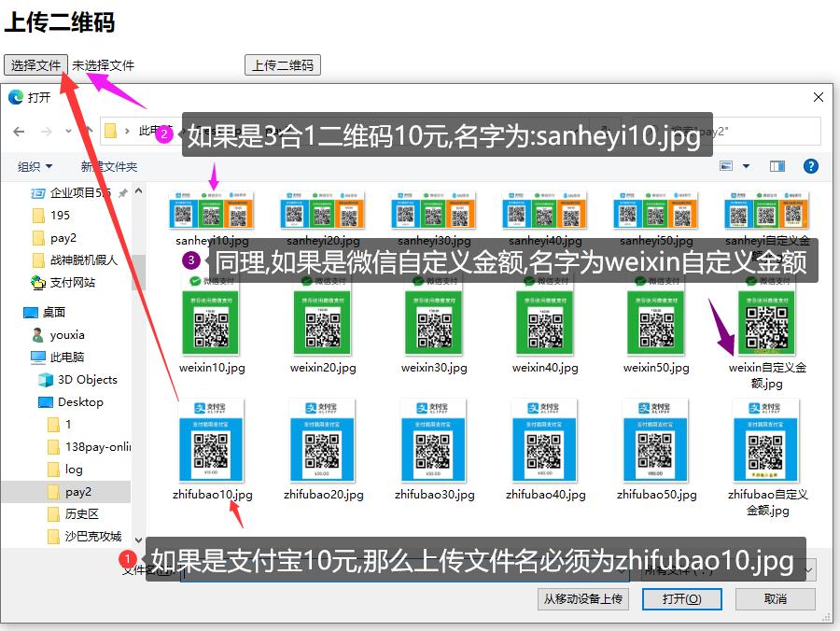Viewport: 840px width, 631px height.
Task: Open the 195 folder in sidebar
Action: [51, 216]
